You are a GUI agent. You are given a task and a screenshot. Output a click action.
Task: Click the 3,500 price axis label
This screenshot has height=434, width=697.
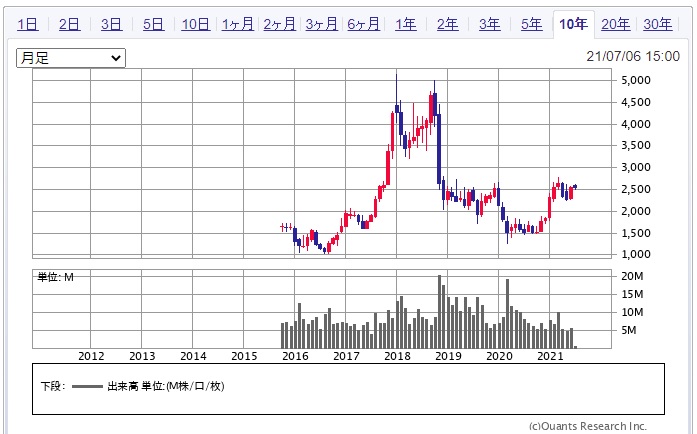(636, 145)
